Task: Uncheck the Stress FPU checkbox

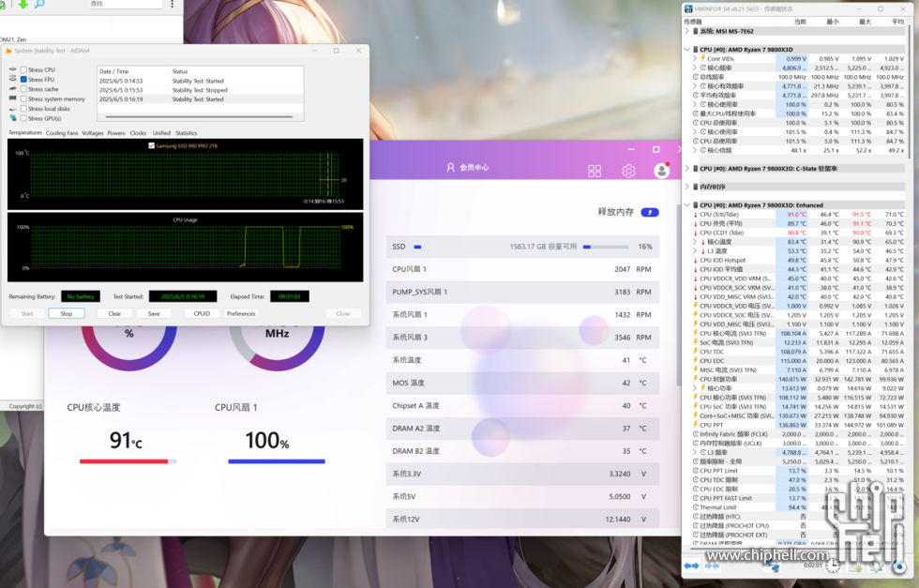Action: (x=23, y=79)
